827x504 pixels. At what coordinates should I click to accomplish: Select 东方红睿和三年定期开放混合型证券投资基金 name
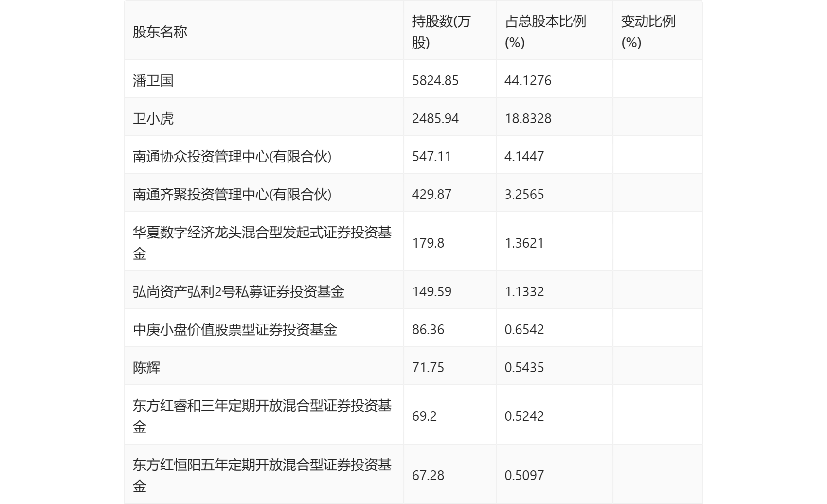[x=262, y=416]
